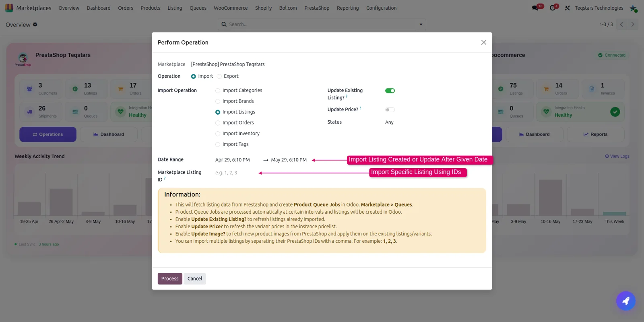Click the green Healthy checkmark icon
644x322 pixels.
tap(615, 112)
